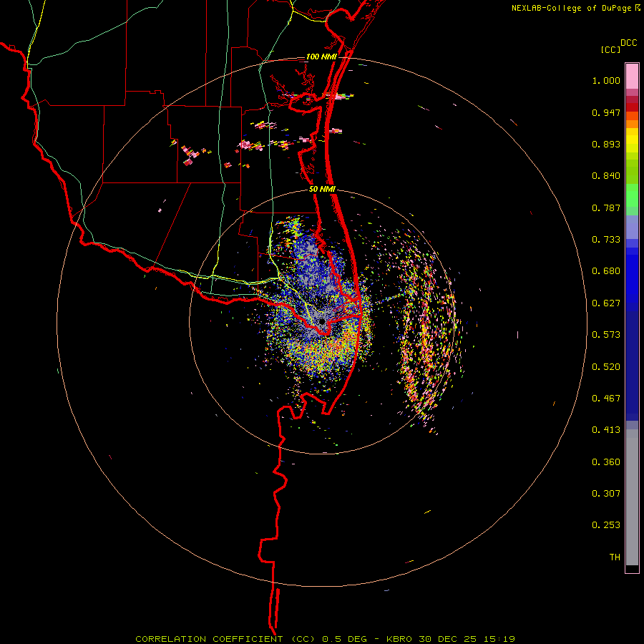Click the 0.360 scale value
The image size is (644, 644).
pos(606,462)
